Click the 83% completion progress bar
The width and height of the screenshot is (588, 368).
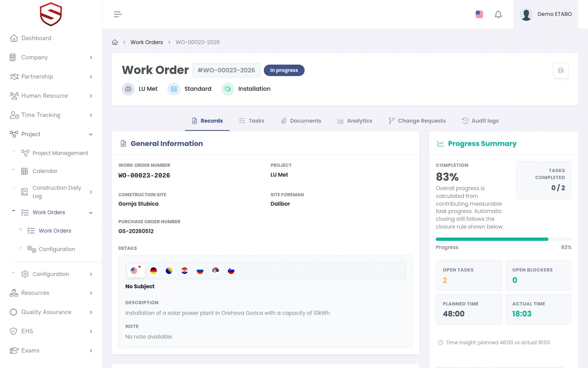tap(503, 239)
